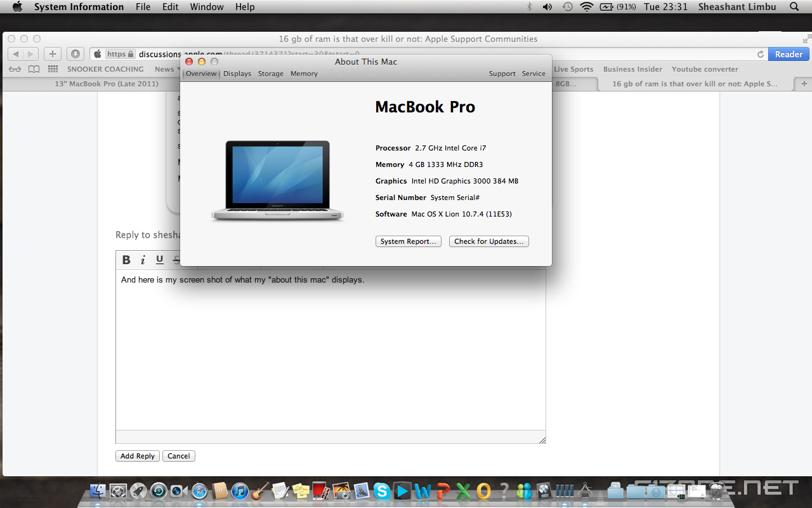
Task: Open the Live Sports bookmark
Action: tap(573, 69)
